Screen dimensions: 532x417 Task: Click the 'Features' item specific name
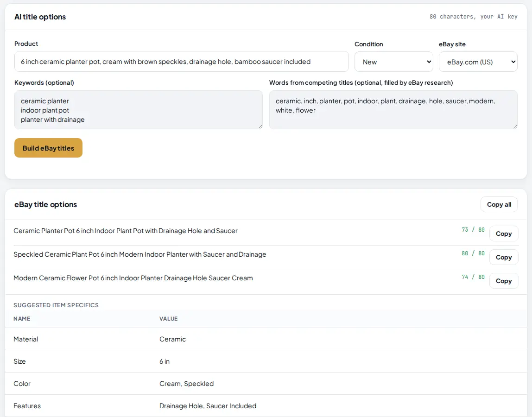tap(27, 406)
